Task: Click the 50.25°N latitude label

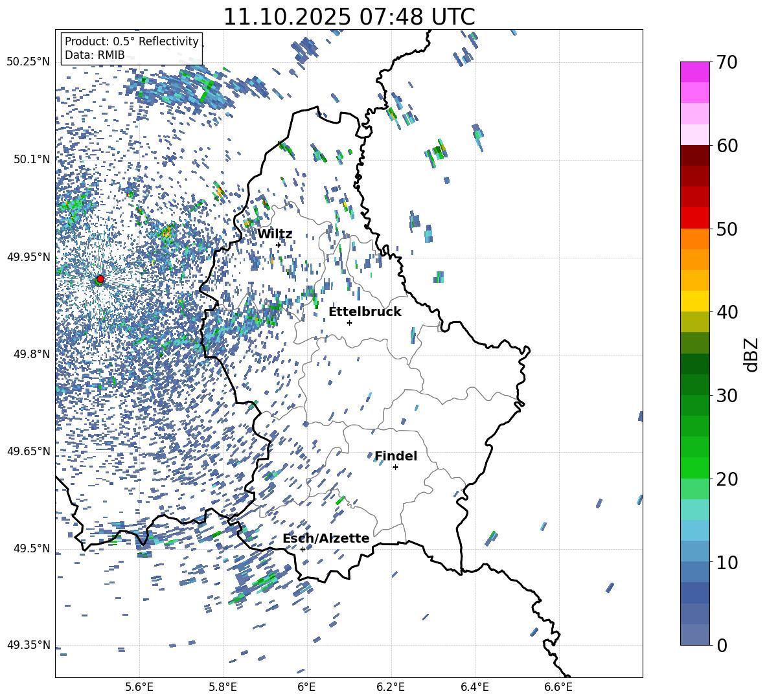Action: [x=29, y=62]
